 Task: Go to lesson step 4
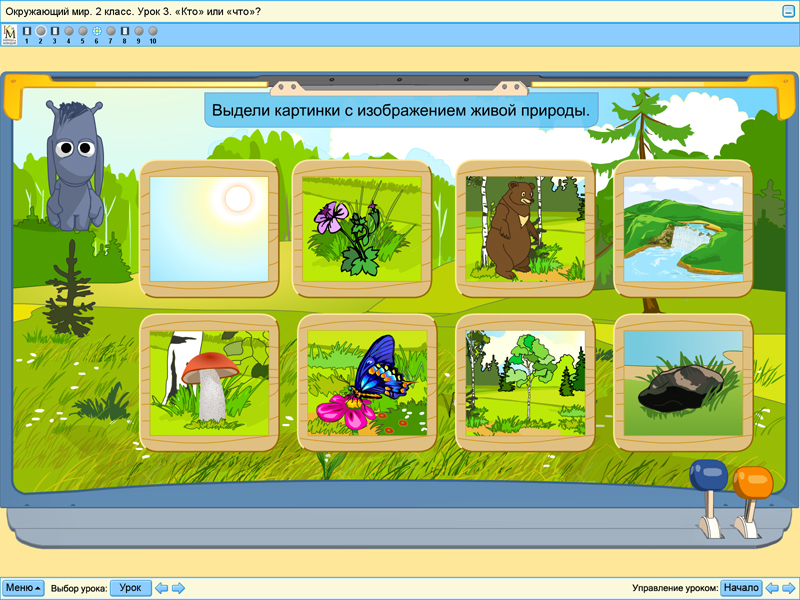click(x=69, y=31)
